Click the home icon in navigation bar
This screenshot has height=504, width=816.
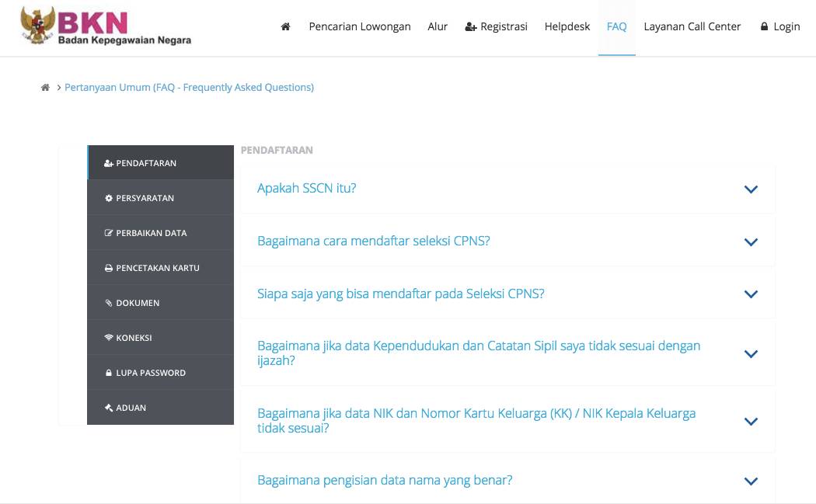tap(285, 26)
